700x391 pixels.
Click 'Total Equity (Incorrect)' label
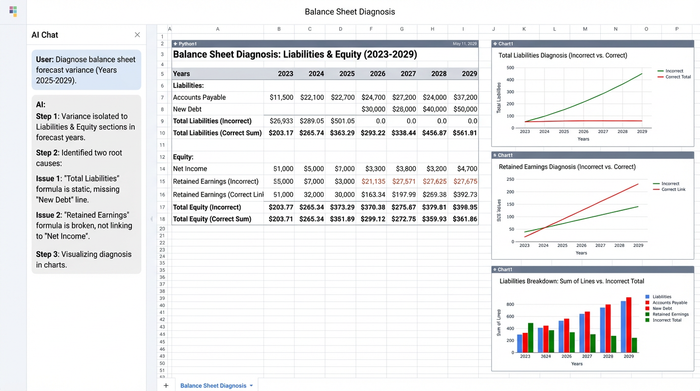[207, 207]
